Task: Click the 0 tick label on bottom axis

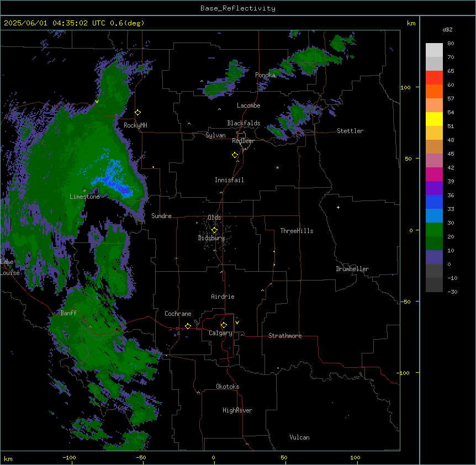Action: [x=213, y=457]
